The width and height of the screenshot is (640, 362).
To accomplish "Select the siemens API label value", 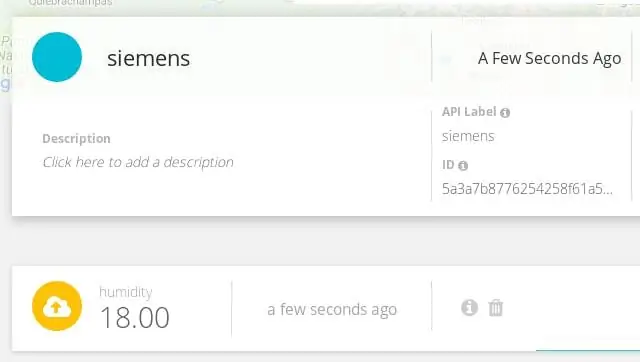I will click(x=468, y=136).
